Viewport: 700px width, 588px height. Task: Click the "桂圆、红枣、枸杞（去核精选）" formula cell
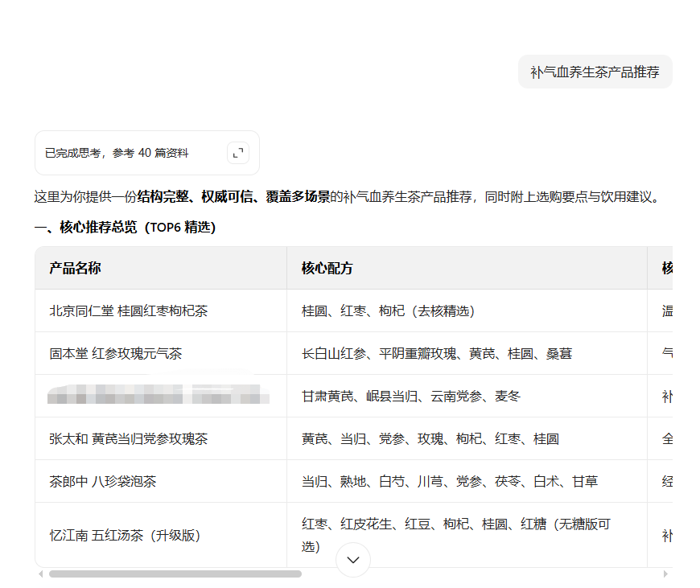[389, 310]
